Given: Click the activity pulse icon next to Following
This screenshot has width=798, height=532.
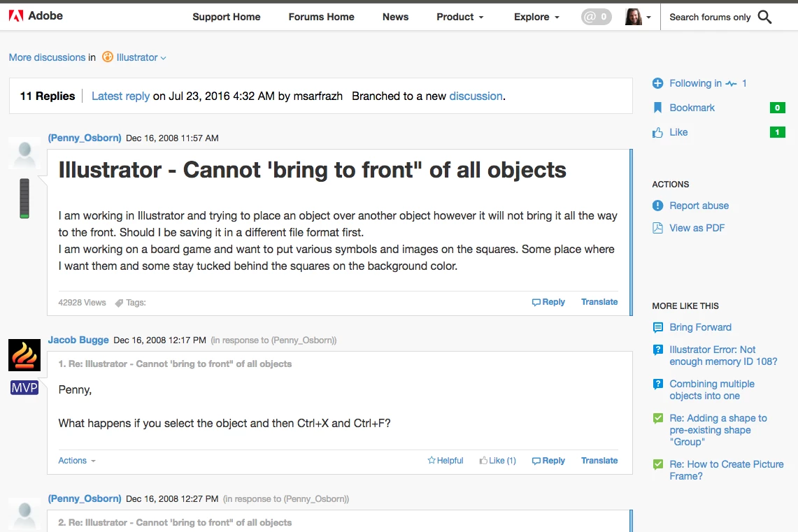Looking at the screenshot, I should (x=732, y=83).
